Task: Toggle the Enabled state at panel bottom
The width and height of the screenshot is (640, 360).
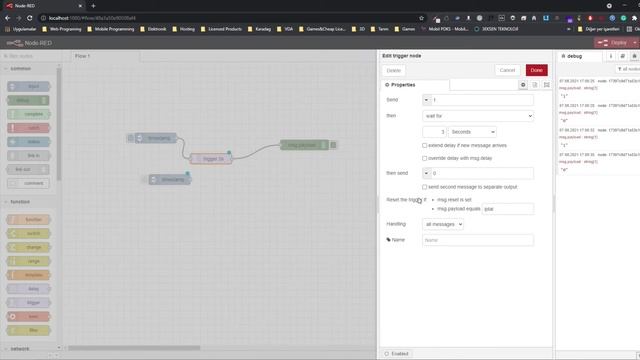Action: [396, 353]
